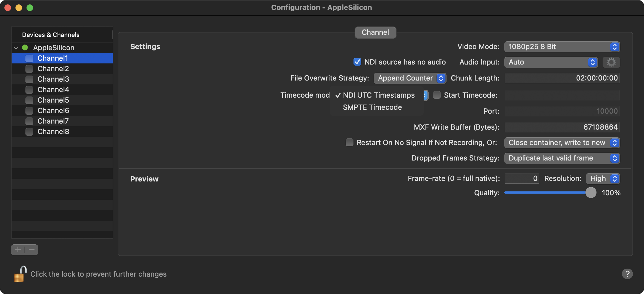Open the Video Mode dropdown
This screenshot has width=644, height=294.
pos(562,47)
